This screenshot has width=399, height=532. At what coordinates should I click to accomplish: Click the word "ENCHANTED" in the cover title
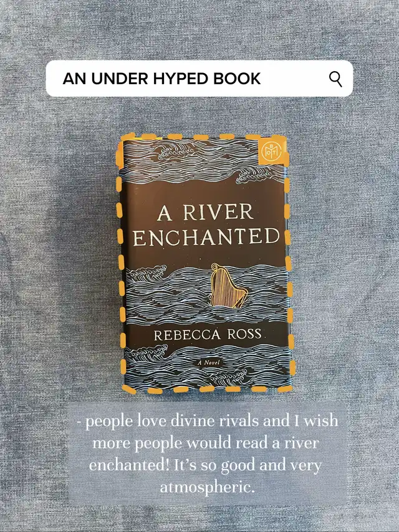click(x=206, y=236)
